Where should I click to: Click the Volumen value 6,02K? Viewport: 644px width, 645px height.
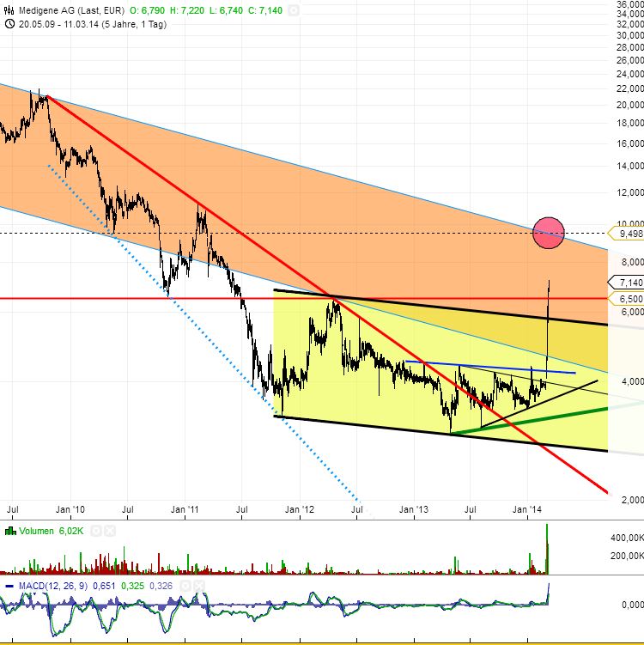[x=71, y=531]
